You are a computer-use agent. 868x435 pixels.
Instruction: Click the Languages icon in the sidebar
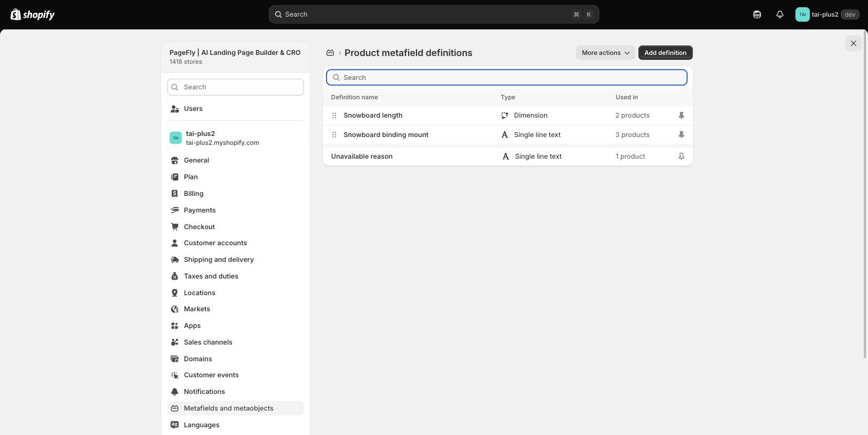[x=174, y=425]
